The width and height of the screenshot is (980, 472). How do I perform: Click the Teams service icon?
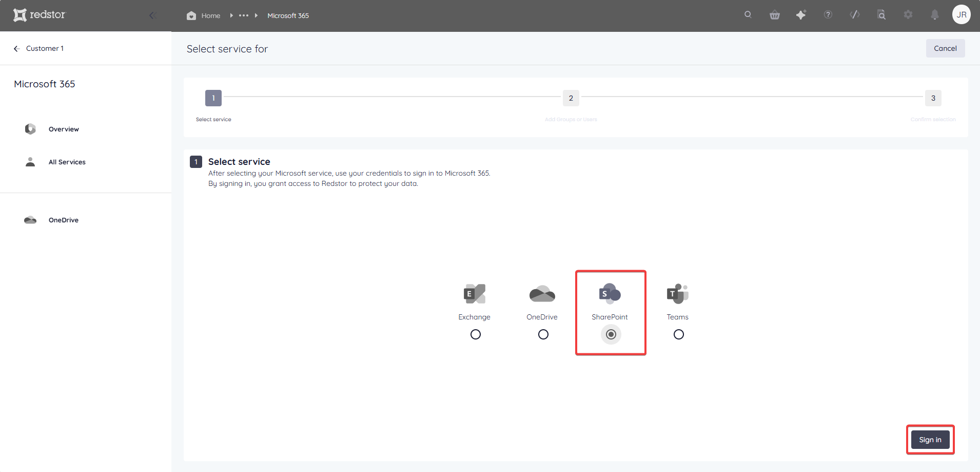click(678, 294)
